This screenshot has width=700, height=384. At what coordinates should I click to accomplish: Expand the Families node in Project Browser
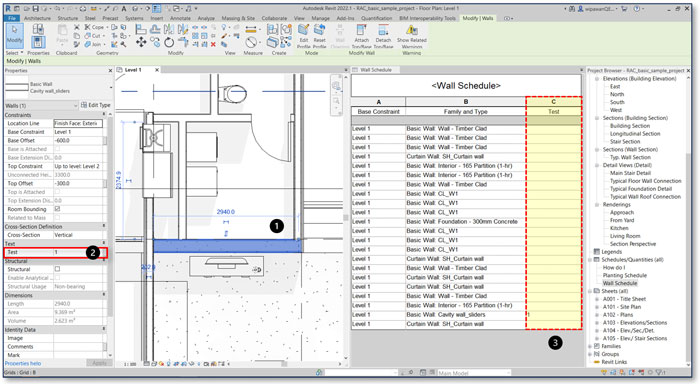(x=590, y=346)
